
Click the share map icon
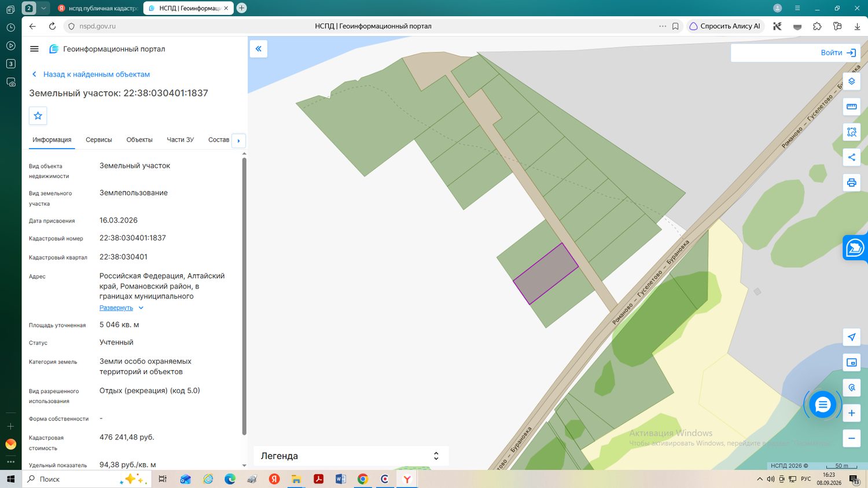[851, 157]
